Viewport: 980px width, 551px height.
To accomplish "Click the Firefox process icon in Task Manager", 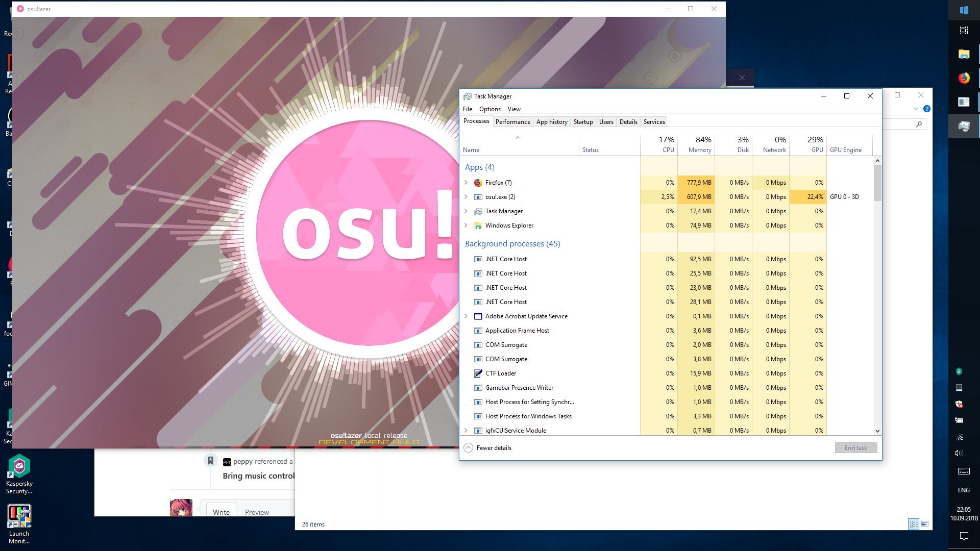I will pyautogui.click(x=478, y=183).
